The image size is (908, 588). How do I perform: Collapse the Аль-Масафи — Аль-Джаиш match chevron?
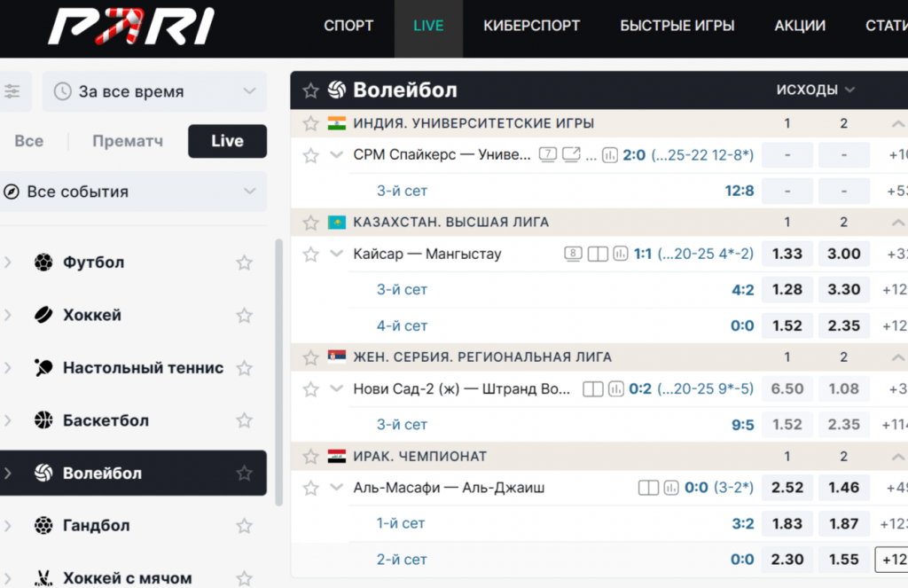tap(336, 488)
